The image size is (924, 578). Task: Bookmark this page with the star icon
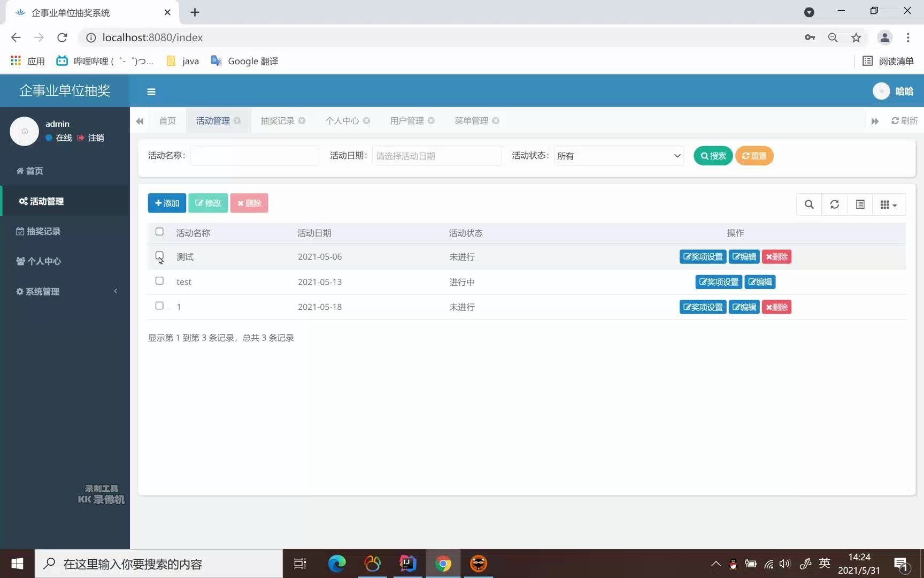[856, 37]
